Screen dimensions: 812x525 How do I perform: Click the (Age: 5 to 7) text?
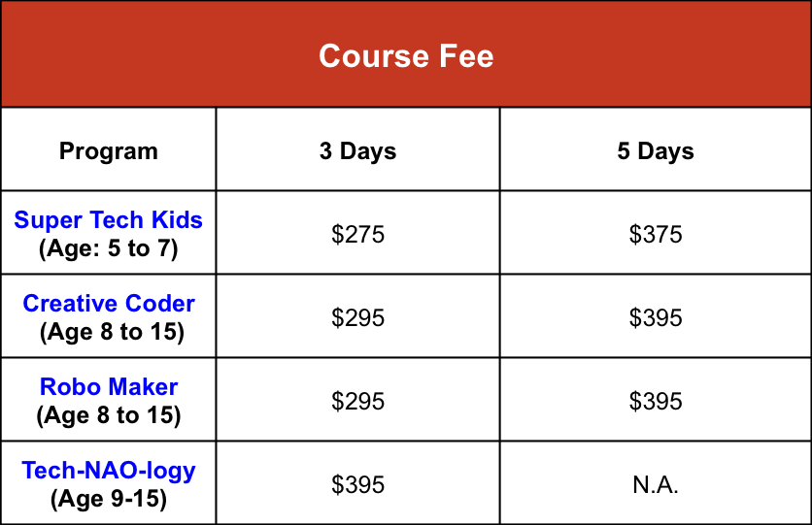coord(108,248)
